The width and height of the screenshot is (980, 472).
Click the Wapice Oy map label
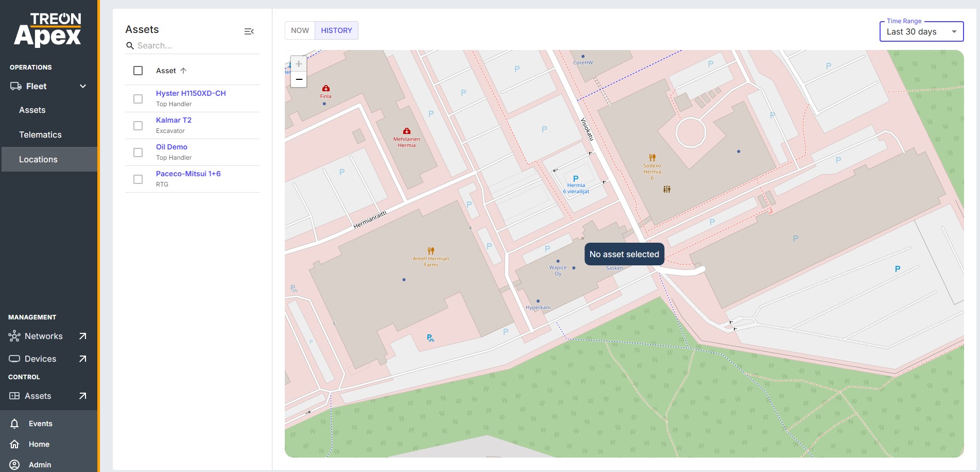(x=558, y=271)
